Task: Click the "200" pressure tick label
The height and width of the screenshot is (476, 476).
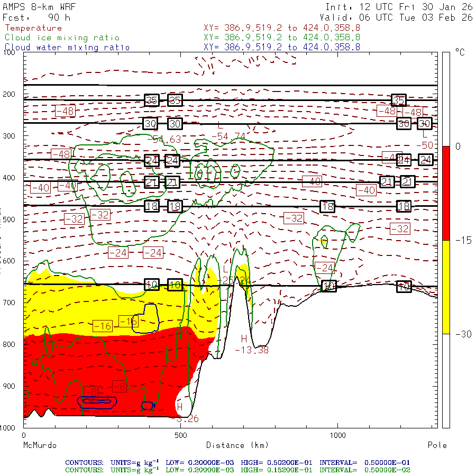Action: 9,94
